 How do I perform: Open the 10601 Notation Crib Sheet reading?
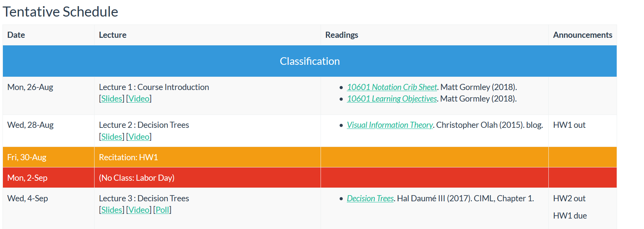(392, 87)
